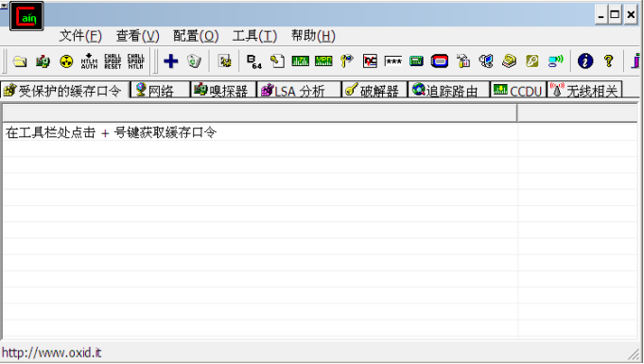Switch to the 网络 tab
This screenshot has height=364, width=644.
point(161,91)
